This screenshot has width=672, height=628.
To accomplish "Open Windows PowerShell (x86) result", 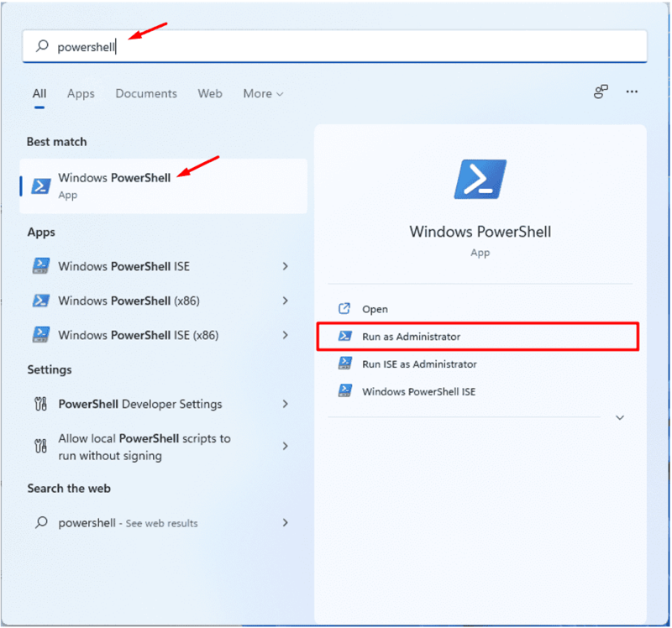I will point(163,301).
